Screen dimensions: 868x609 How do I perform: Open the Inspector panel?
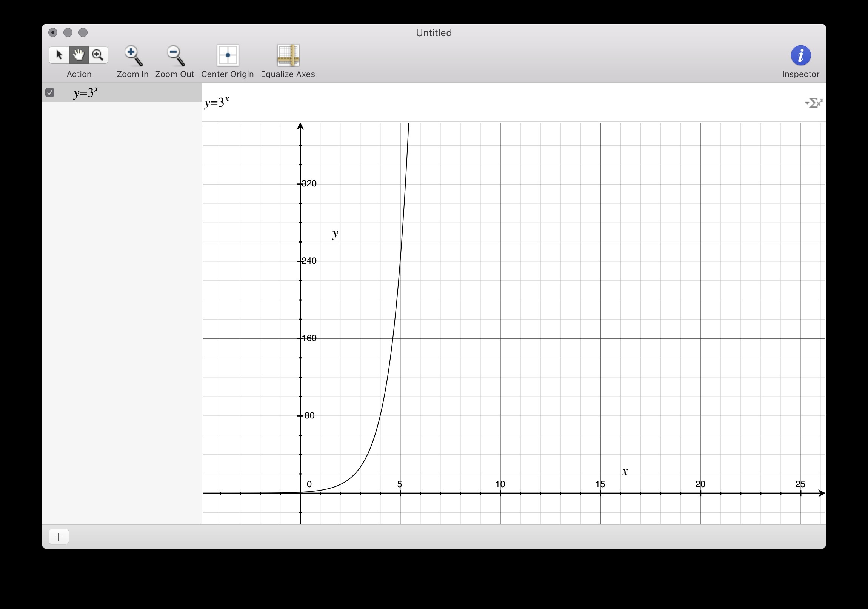(x=800, y=55)
